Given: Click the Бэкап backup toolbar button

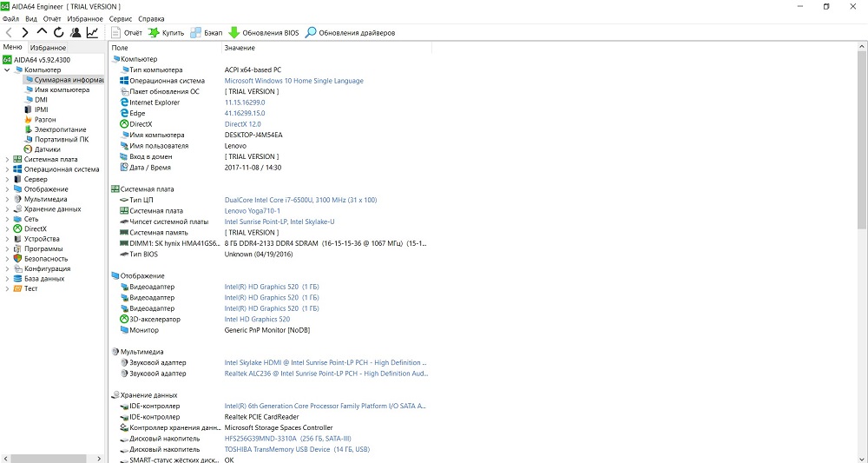Looking at the screenshot, I should click(x=206, y=33).
